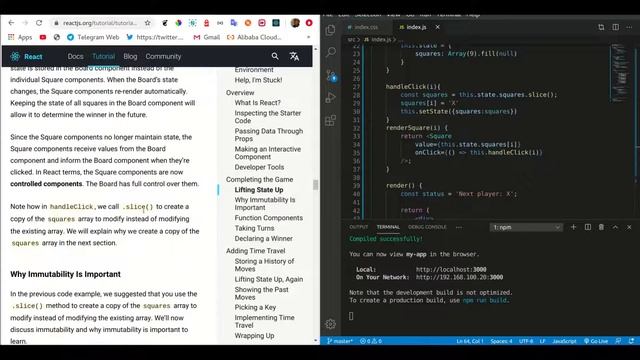Bookmark this page with the star icon

(x=148, y=23)
